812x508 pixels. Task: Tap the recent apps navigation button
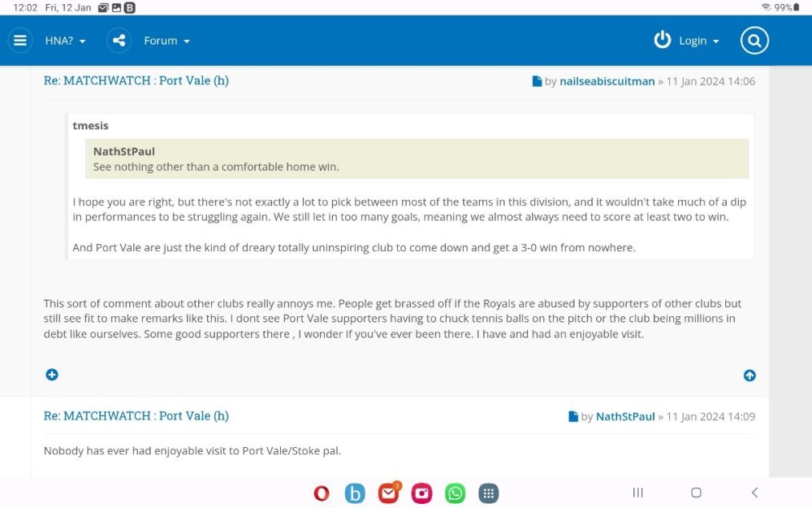pyautogui.click(x=638, y=493)
